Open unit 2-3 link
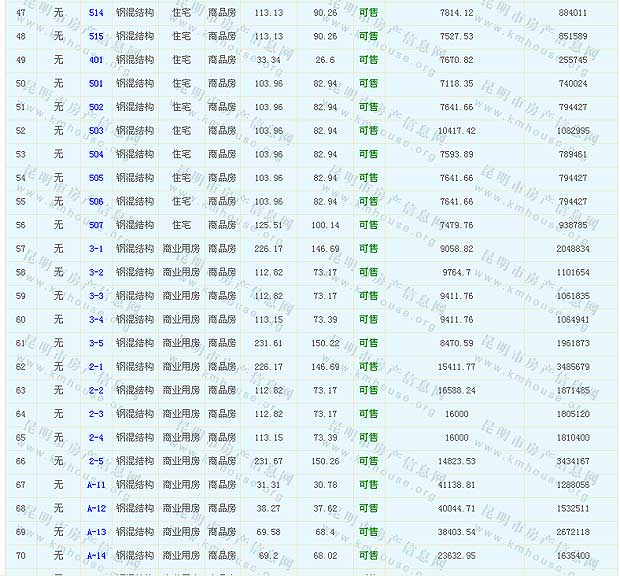Viewport: 620px width, 576px height. click(x=96, y=414)
